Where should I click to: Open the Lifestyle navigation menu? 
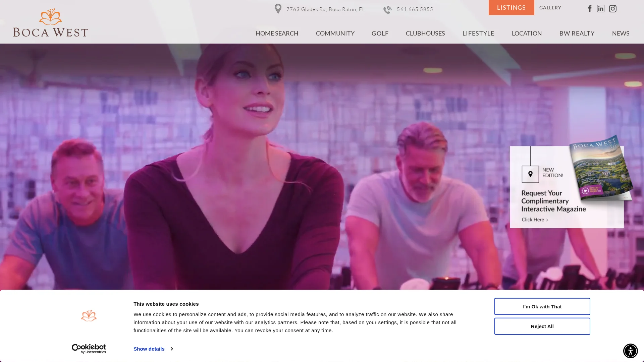pyautogui.click(x=478, y=34)
